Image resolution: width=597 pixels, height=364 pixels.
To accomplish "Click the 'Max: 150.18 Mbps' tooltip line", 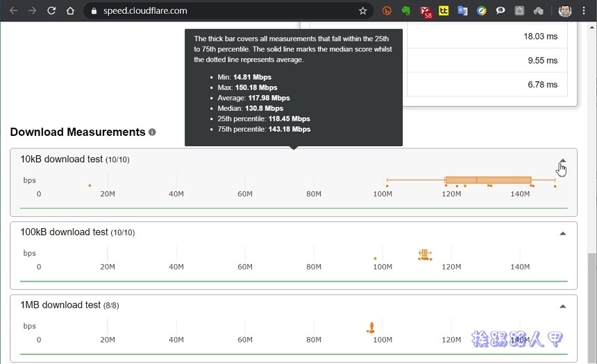I will 247,87.
